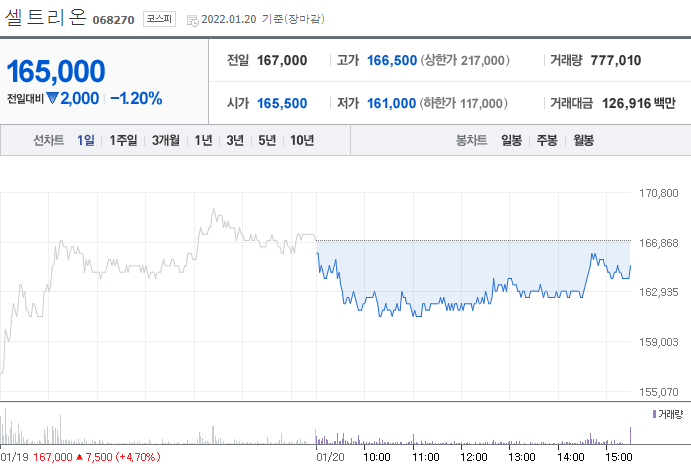
Task: Click the 10:00 time axis label
Action: coord(376,458)
